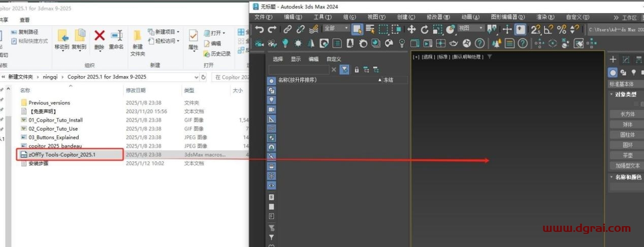Open the viewport [默认明暗处理] shading menu
The height and width of the screenshot is (247, 644).
468,57
